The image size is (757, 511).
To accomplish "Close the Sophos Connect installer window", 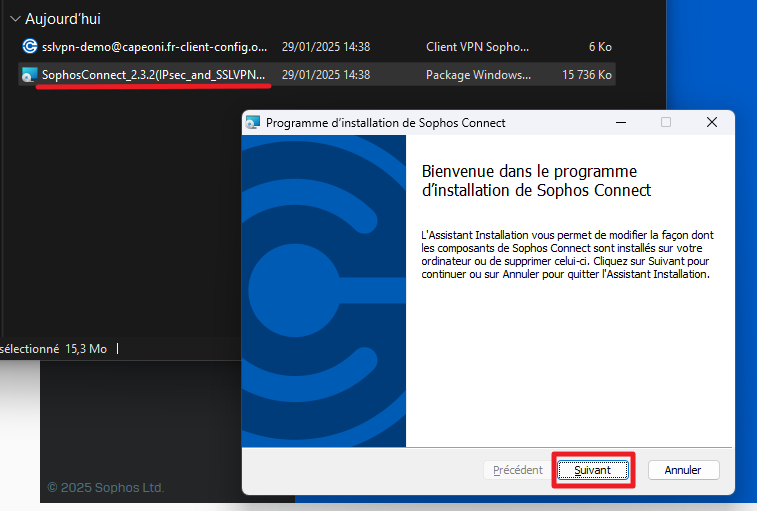I will click(712, 123).
